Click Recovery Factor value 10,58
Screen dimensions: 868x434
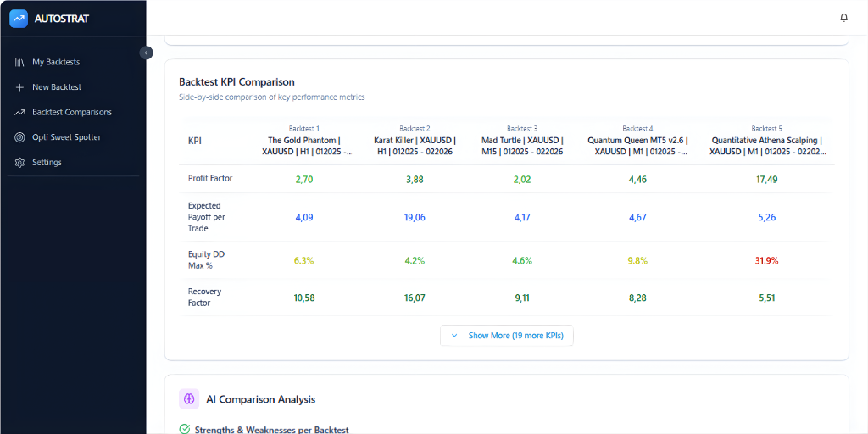[x=304, y=298]
